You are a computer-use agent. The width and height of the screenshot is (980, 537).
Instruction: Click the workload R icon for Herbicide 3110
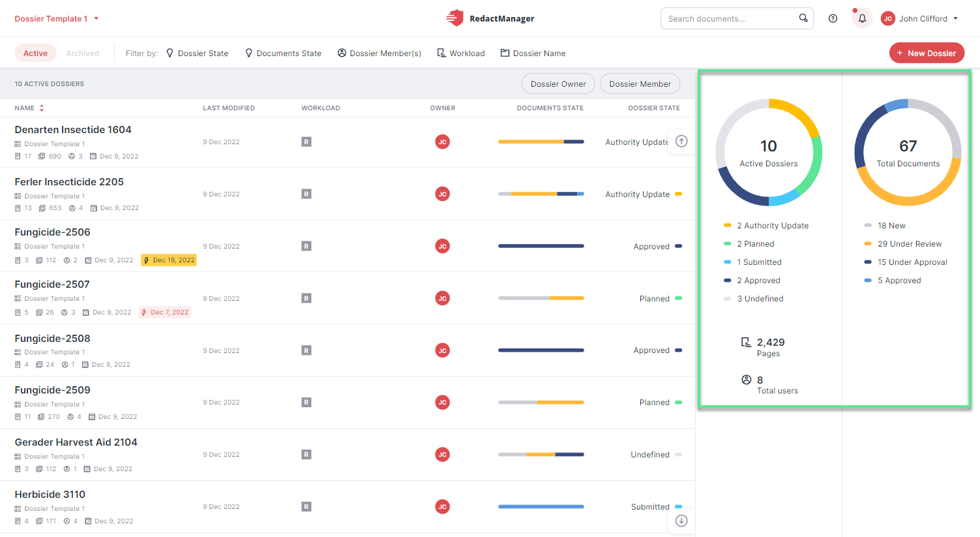coord(306,506)
